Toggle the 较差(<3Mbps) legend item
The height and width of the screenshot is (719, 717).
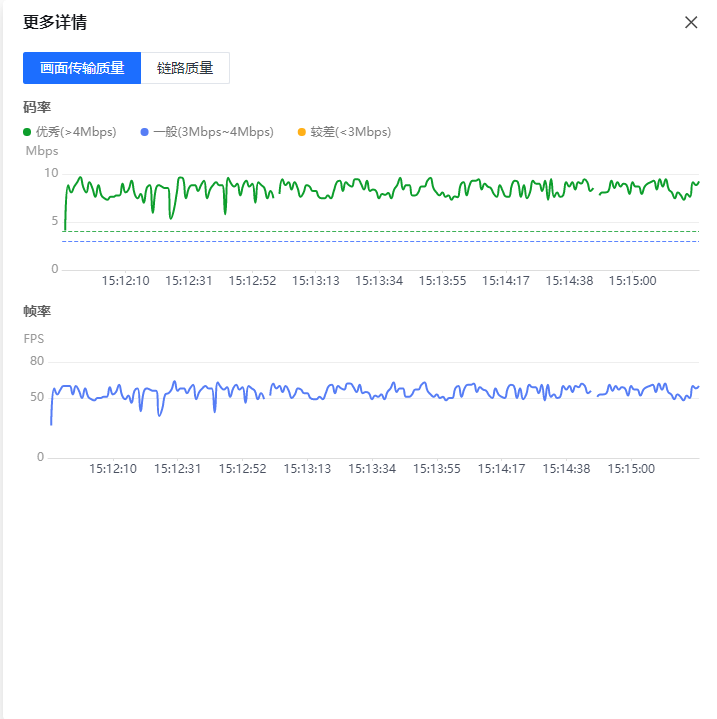coord(345,132)
